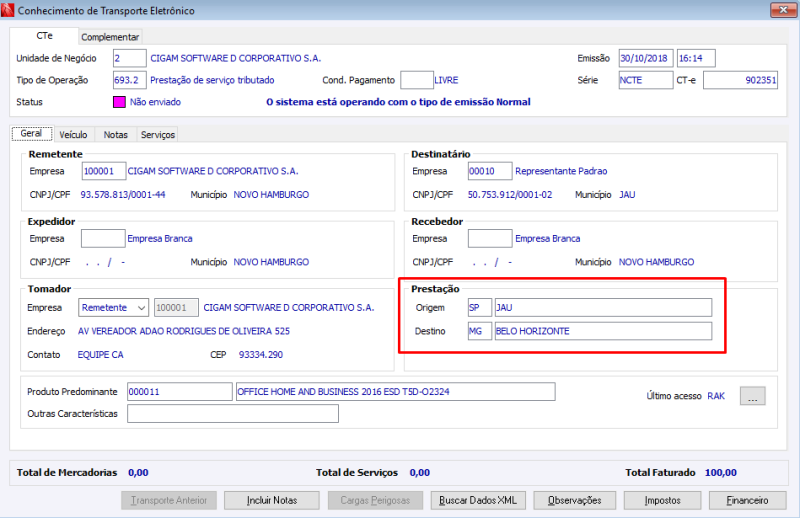
Task: Click the Buscar Dados XML button
Action: click(478, 500)
